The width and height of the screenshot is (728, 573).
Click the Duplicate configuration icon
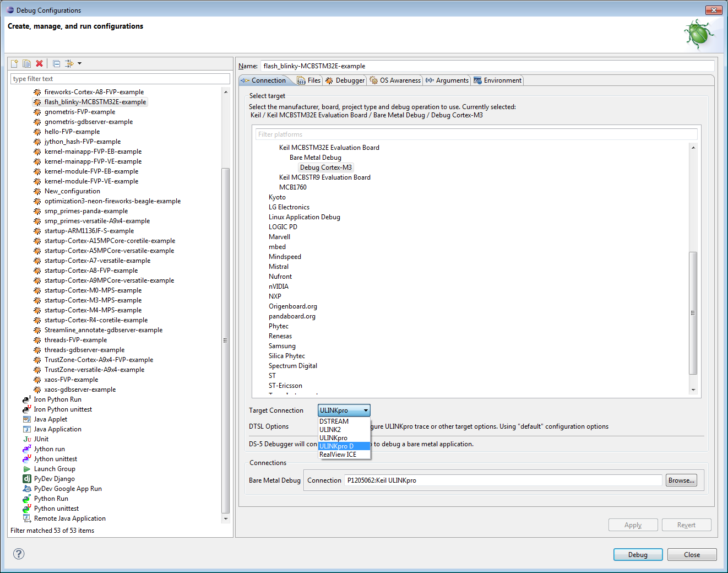pyautogui.click(x=26, y=63)
